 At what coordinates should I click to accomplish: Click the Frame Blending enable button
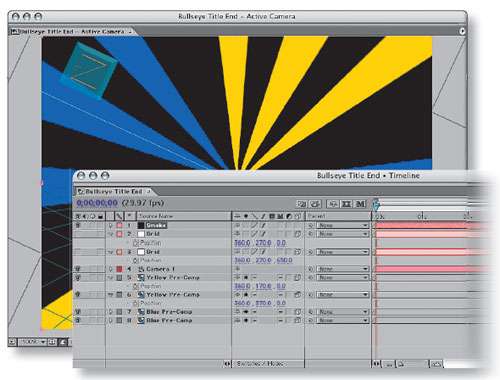pos(346,204)
